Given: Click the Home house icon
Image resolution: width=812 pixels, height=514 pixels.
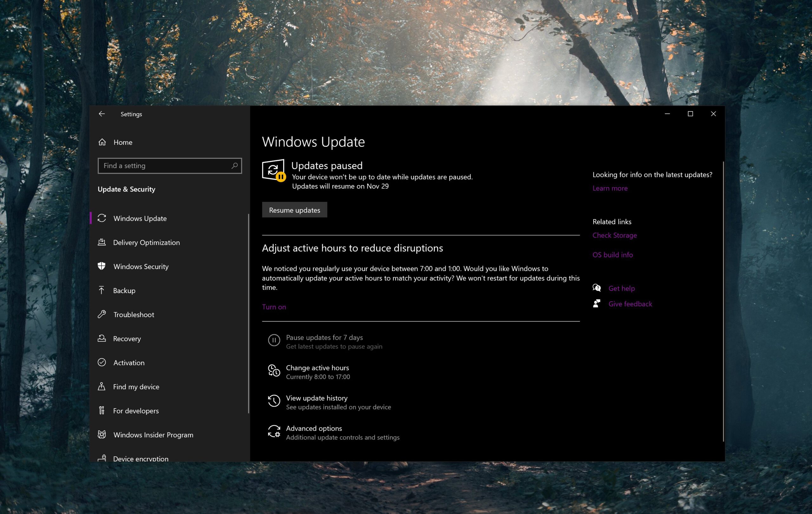Looking at the screenshot, I should click(x=102, y=142).
